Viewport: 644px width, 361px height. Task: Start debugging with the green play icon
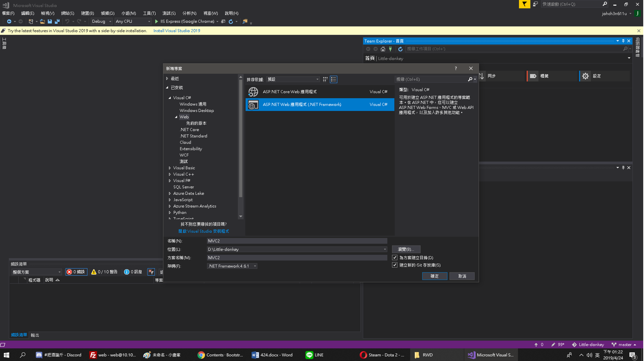[x=156, y=21]
